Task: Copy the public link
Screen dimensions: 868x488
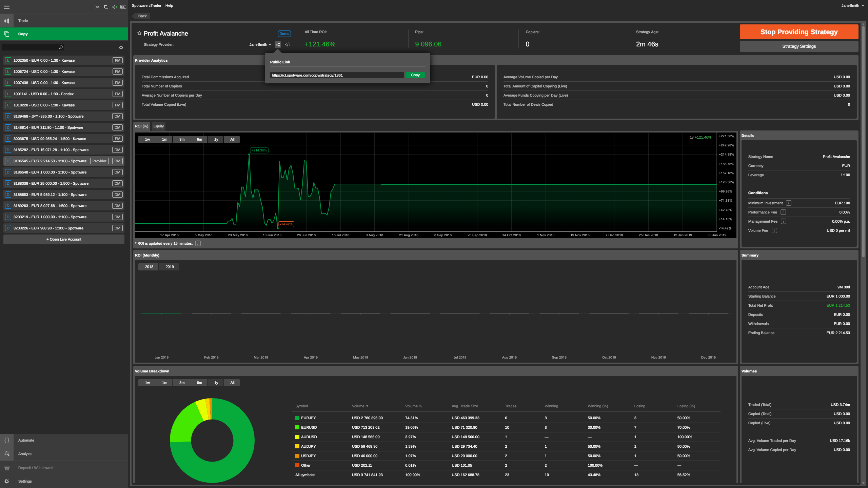Action: point(415,75)
